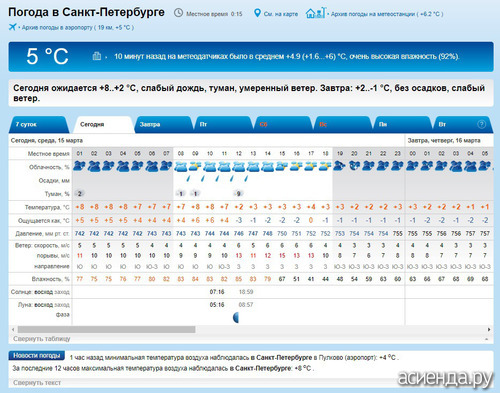Click cloudiness icon for hour 23 today

397,166
